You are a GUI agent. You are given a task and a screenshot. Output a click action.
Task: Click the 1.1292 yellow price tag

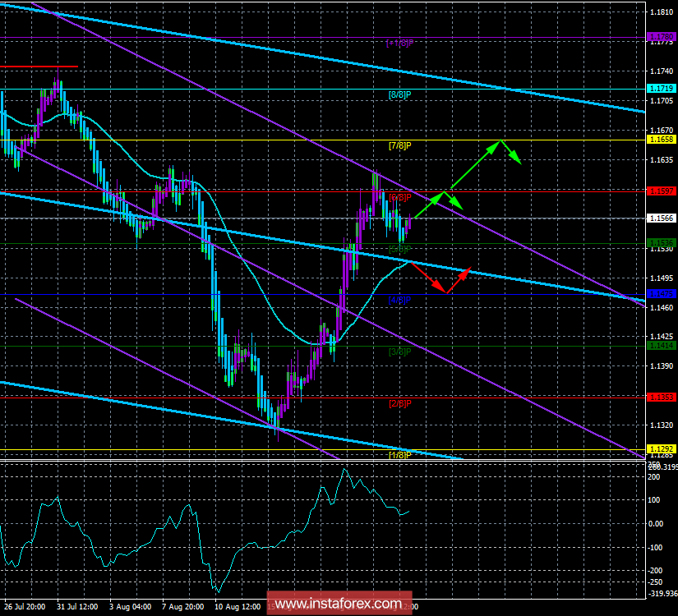(x=661, y=449)
